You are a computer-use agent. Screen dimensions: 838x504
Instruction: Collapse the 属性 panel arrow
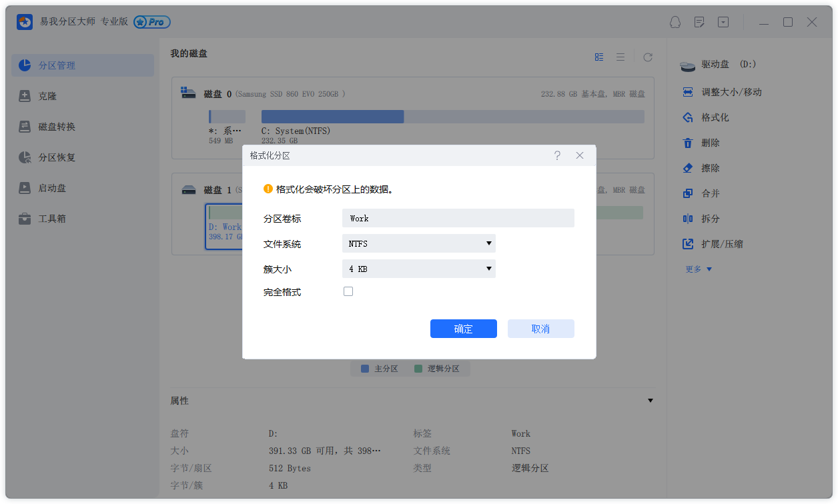click(651, 401)
